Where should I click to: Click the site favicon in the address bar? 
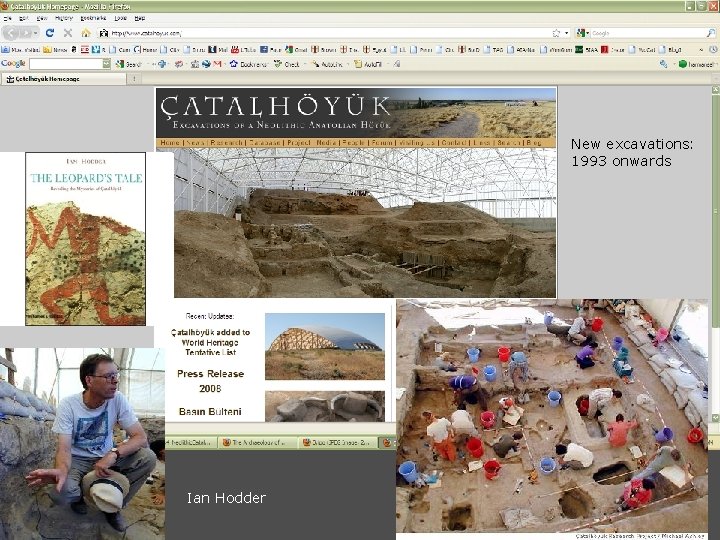pyautogui.click(x=104, y=33)
